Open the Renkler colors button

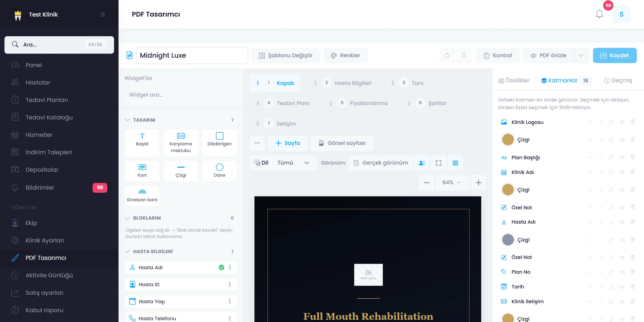coord(346,56)
